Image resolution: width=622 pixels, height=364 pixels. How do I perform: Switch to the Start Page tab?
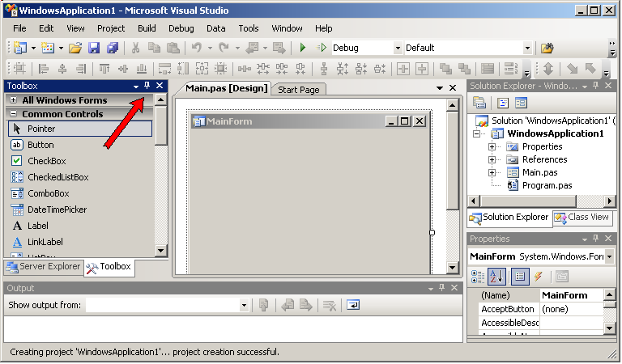tap(298, 89)
